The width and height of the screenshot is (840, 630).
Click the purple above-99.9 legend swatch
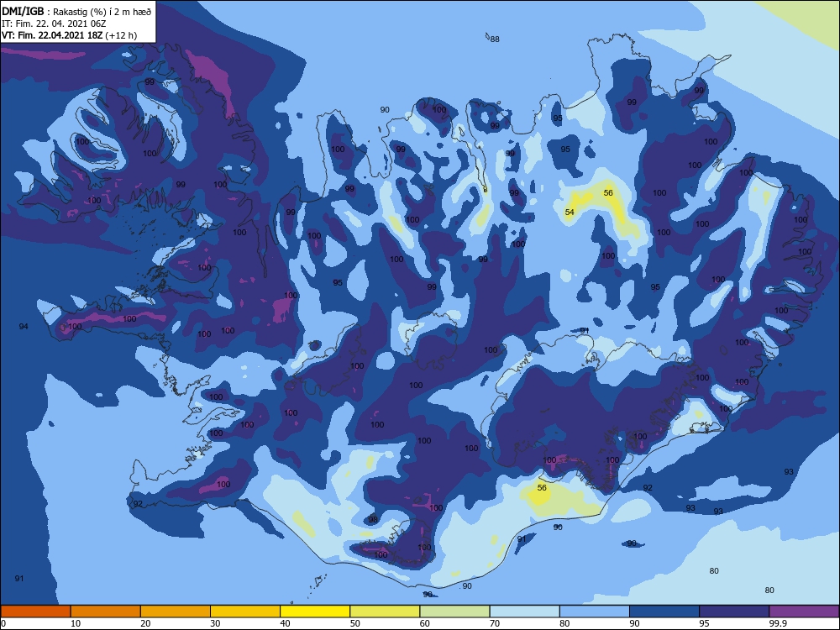click(x=804, y=612)
